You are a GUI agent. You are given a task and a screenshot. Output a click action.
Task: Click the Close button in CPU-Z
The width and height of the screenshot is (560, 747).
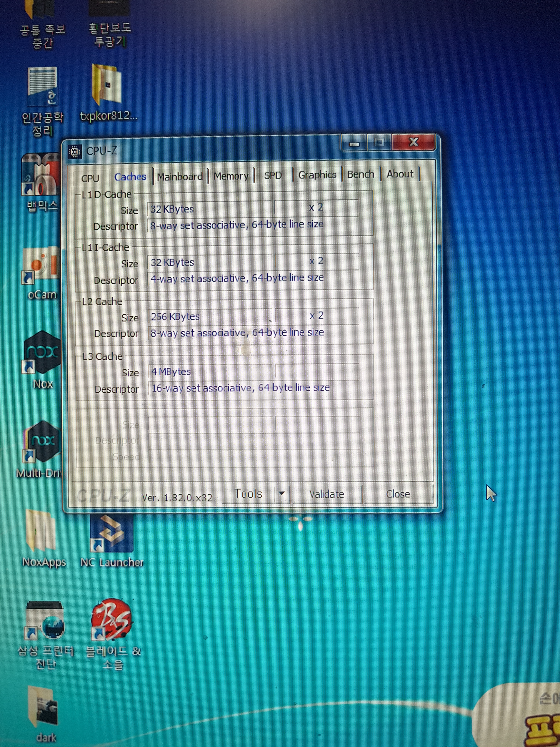(x=398, y=494)
